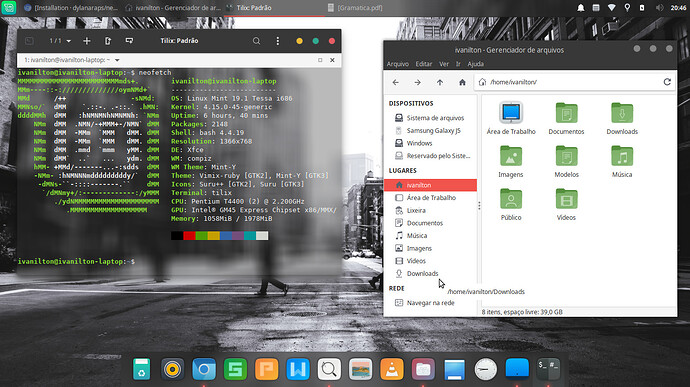Open the Ir menu

(458, 64)
